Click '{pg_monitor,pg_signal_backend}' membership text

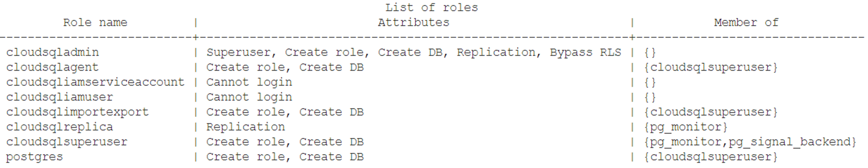click(x=750, y=142)
